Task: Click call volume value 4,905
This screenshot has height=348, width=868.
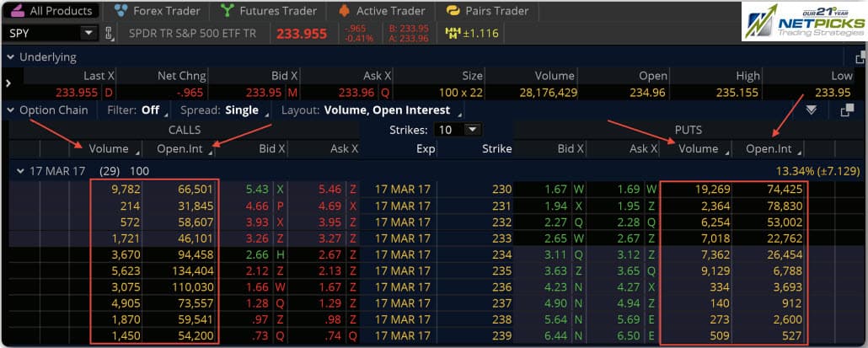Action: (125, 303)
